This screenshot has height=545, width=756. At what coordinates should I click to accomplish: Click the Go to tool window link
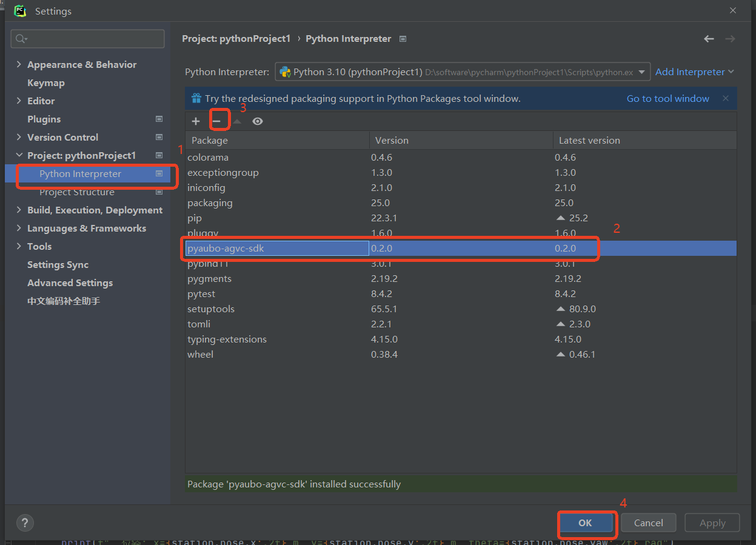coord(667,98)
